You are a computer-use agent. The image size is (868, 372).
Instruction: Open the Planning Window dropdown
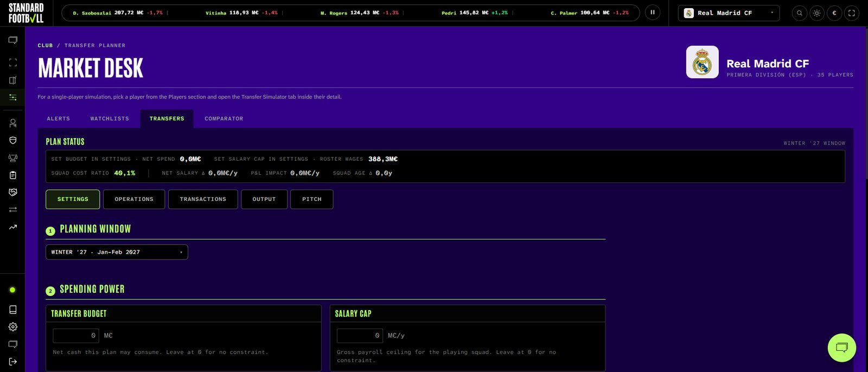tap(117, 252)
